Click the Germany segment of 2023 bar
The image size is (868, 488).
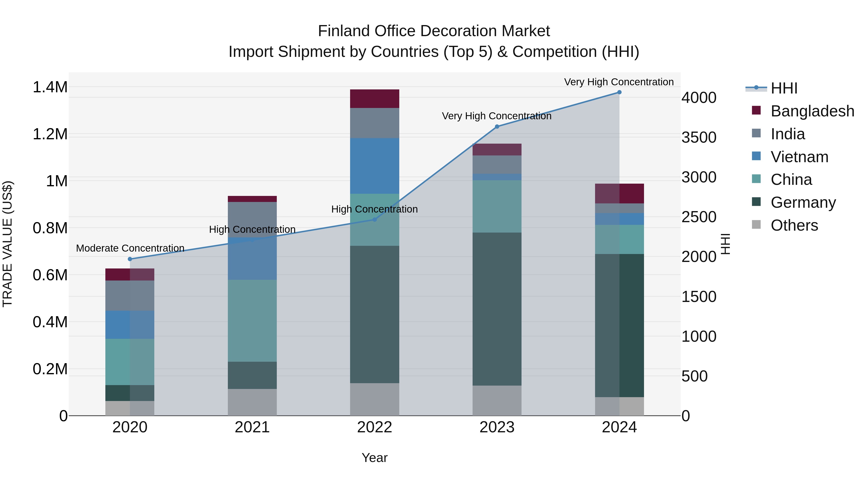click(x=497, y=309)
